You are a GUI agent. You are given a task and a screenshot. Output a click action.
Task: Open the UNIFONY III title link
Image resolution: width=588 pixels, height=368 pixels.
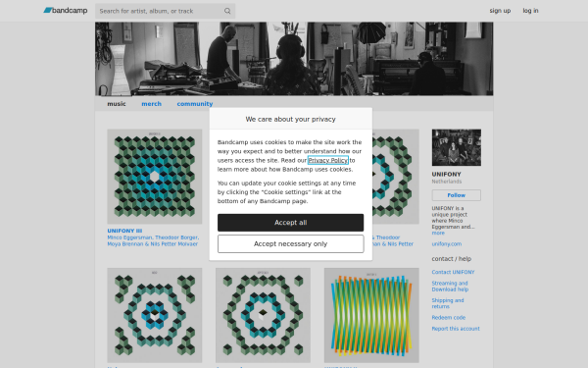[124, 231]
